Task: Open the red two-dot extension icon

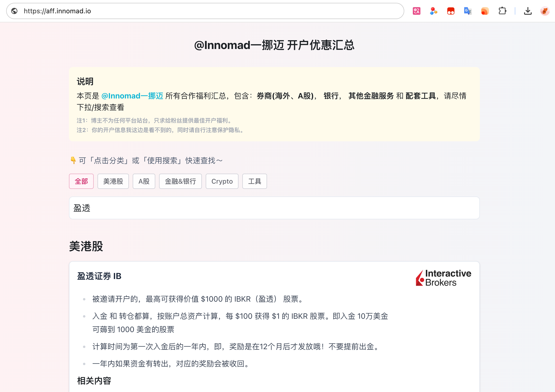Action: 451,11
